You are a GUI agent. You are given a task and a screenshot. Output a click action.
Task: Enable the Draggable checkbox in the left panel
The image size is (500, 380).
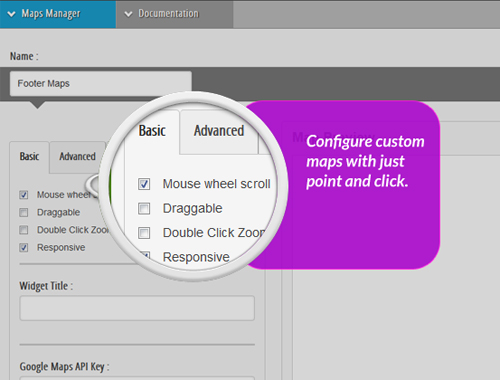click(x=24, y=212)
